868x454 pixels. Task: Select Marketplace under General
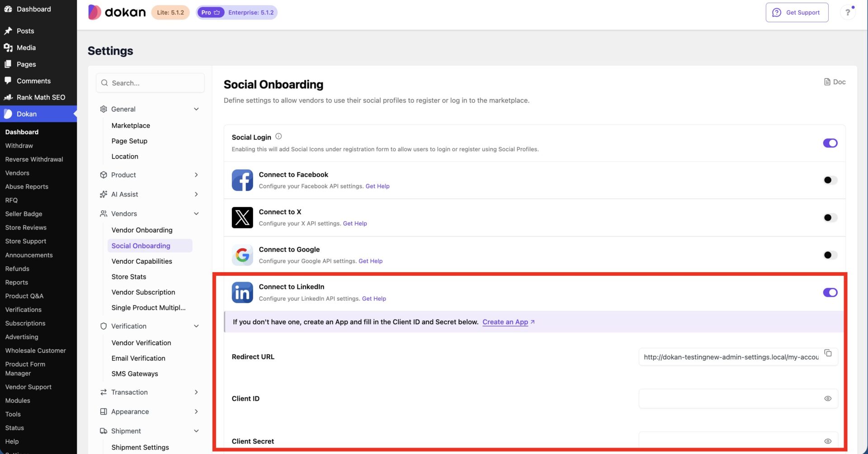point(131,125)
